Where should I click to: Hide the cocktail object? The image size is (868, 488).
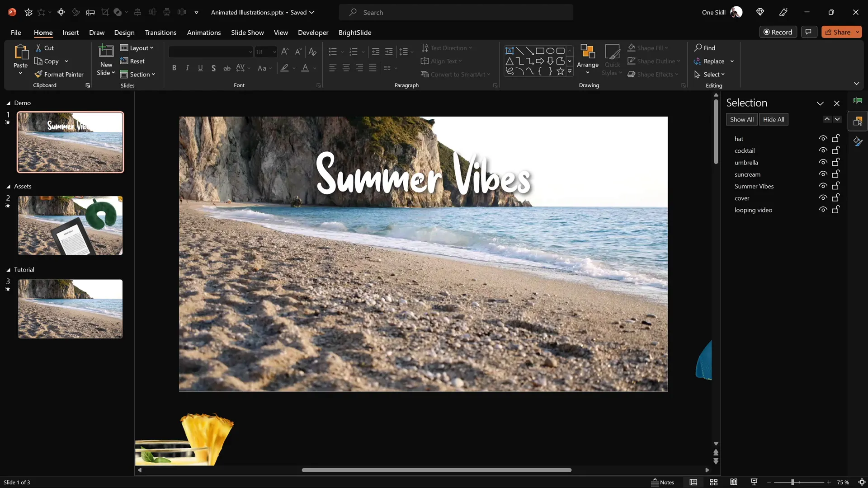(823, 150)
